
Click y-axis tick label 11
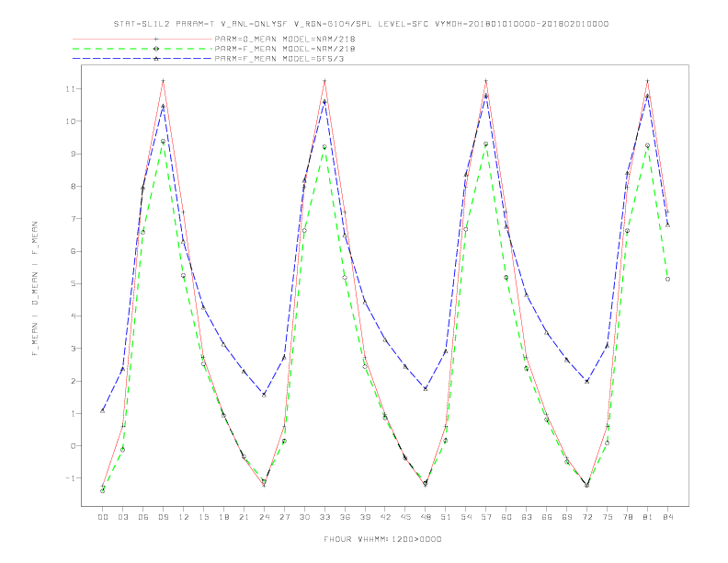[70, 88]
